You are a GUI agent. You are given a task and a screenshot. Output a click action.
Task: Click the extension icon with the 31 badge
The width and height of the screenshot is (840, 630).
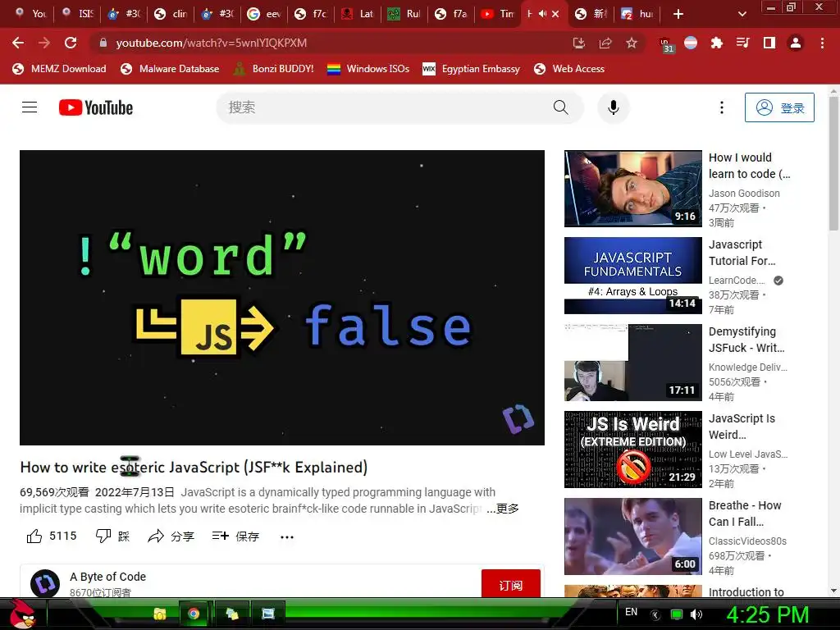[666, 44]
